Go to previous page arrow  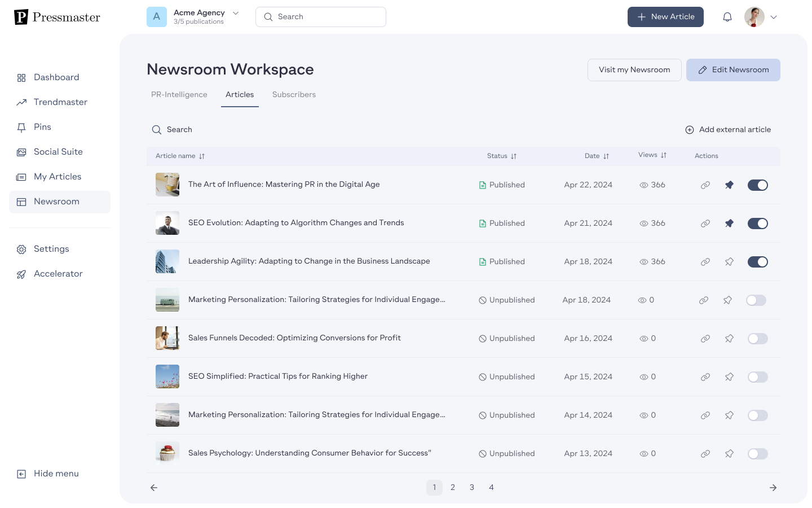[154, 488]
